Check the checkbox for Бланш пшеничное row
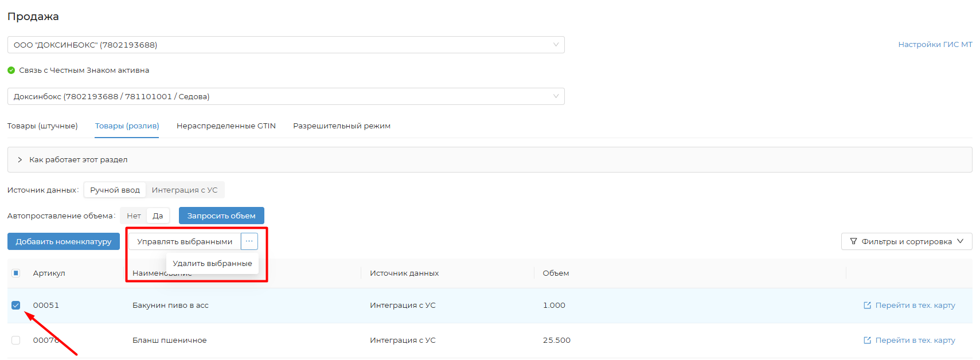Image resolution: width=980 pixels, height=360 pixels. click(16, 341)
